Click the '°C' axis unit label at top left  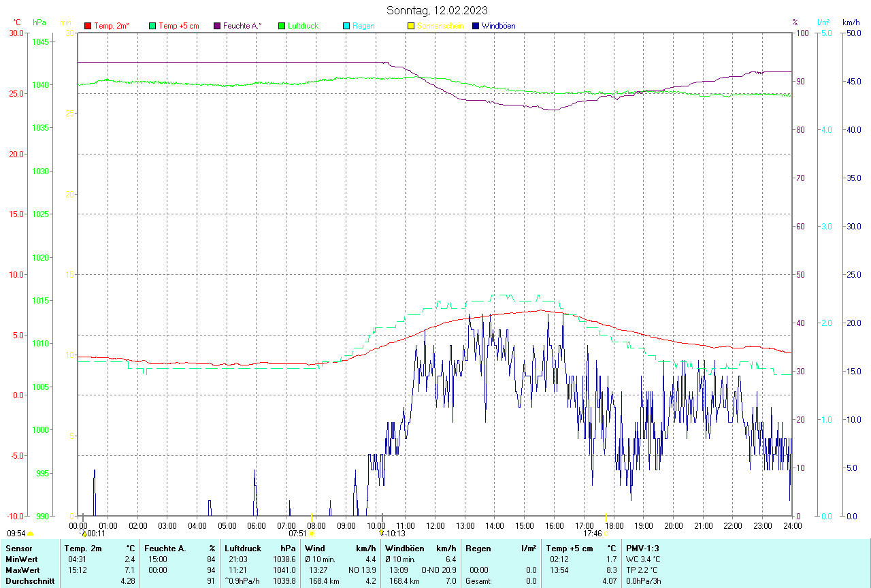point(17,22)
